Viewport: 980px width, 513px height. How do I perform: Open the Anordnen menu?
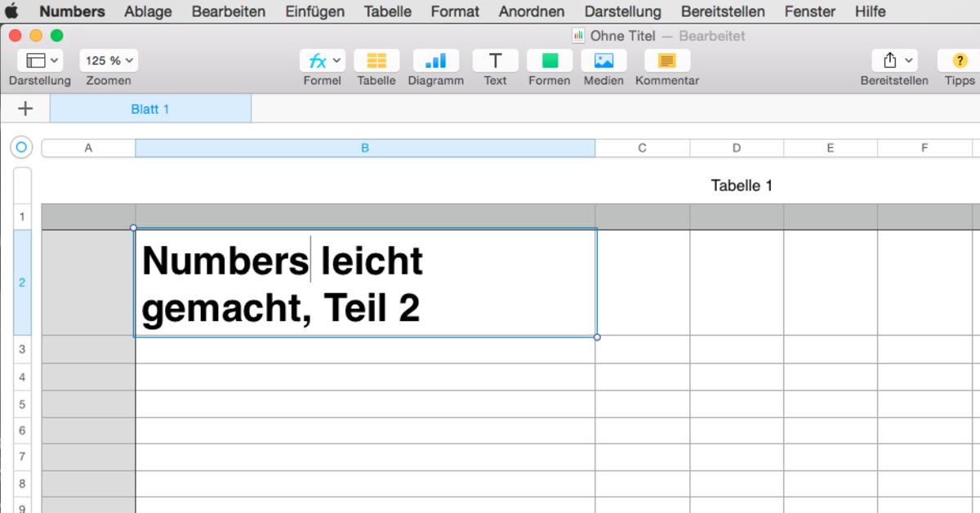[x=532, y=11]
